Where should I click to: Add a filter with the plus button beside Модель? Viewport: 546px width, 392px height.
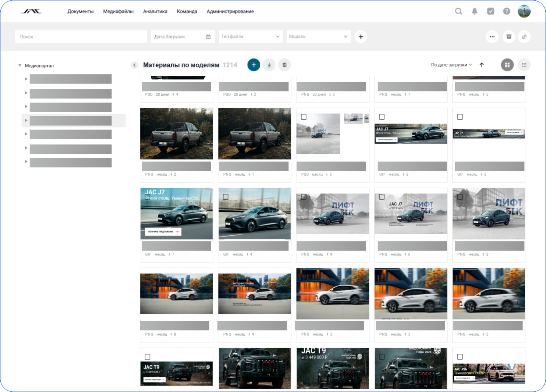point(361,37)
